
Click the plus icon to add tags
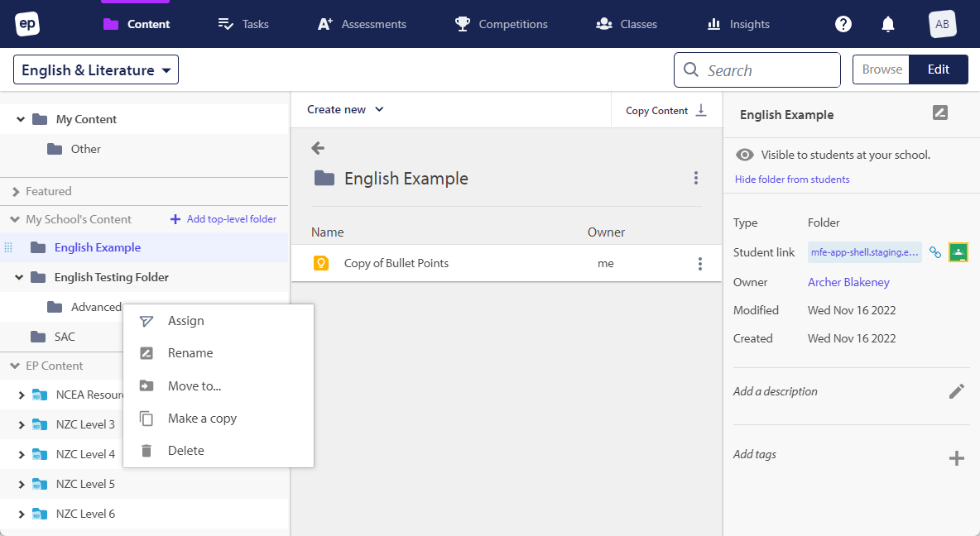point(957,457)
